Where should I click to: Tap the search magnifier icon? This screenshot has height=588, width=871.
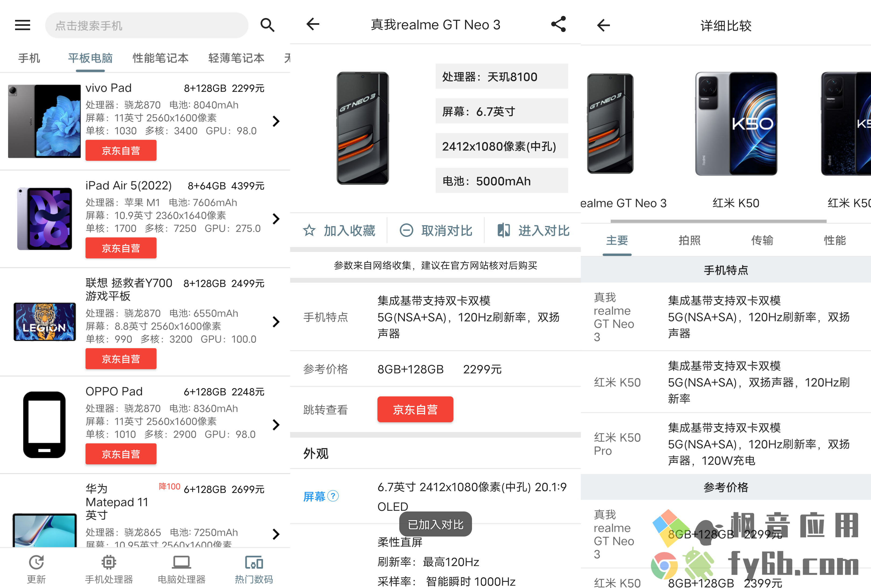pyautogui.click(x=267, y=25)
